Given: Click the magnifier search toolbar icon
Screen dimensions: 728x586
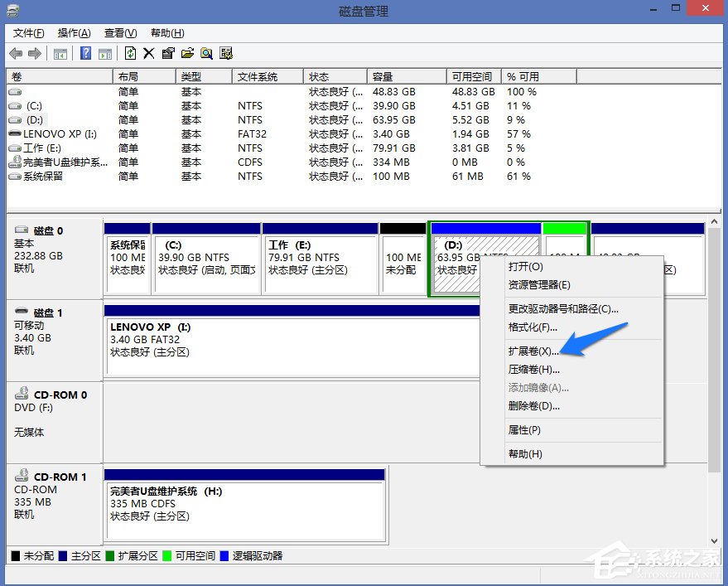Looking at the screenshot, I should [x=207, y=53].
